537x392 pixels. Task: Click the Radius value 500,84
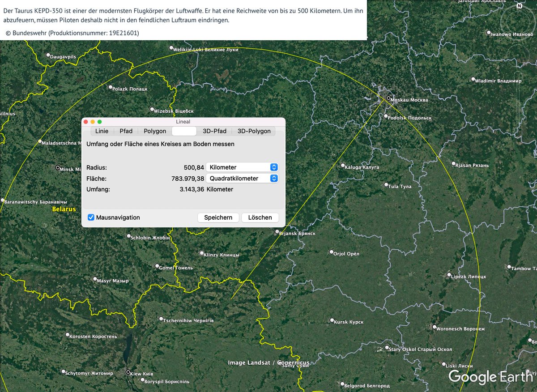194,167
